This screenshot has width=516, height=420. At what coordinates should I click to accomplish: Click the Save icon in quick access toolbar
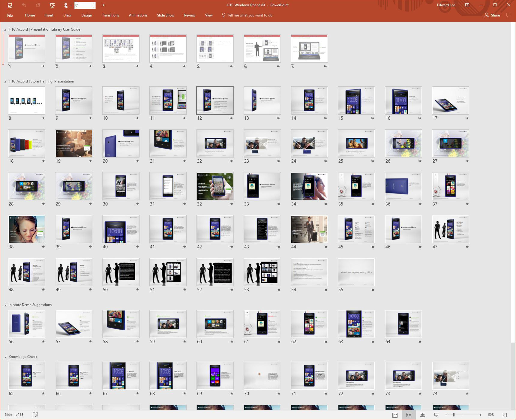[x=10, y=5]
